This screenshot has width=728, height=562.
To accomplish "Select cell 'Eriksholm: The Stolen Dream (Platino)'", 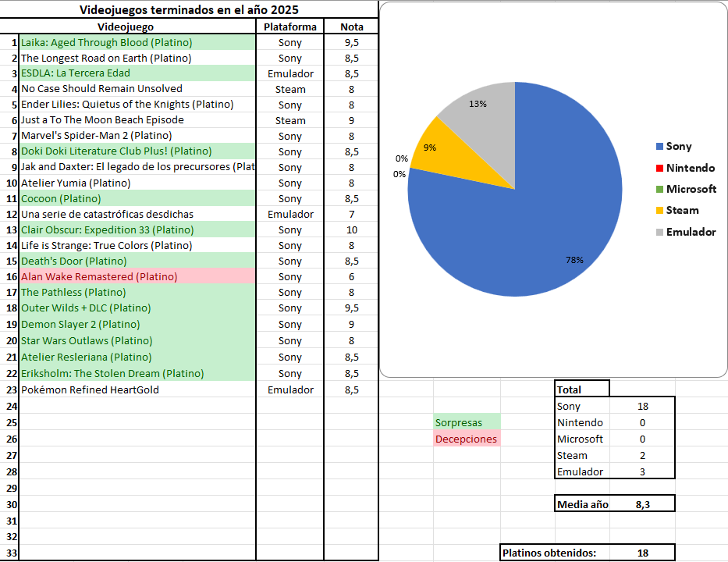I will (137, 373).
